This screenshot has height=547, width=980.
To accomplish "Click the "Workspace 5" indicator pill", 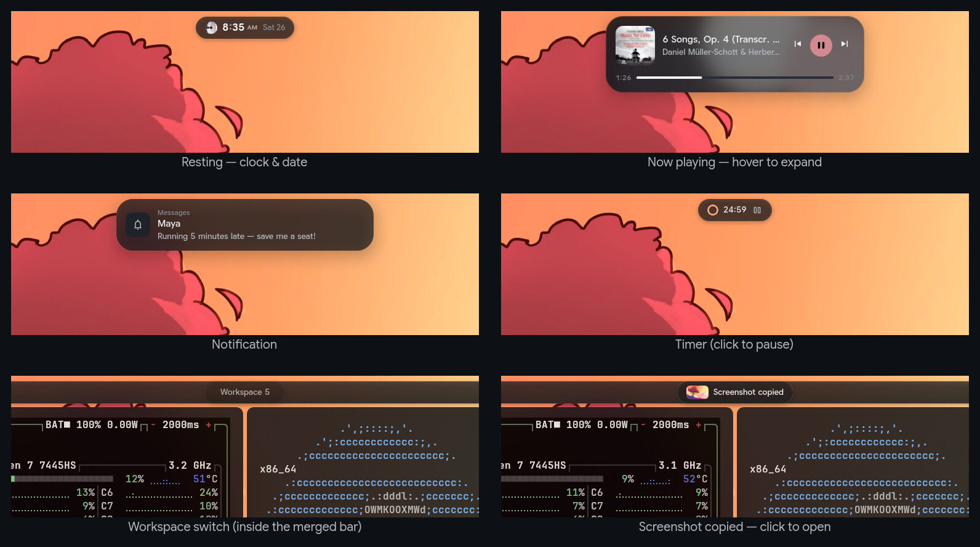I will point(245,392).
